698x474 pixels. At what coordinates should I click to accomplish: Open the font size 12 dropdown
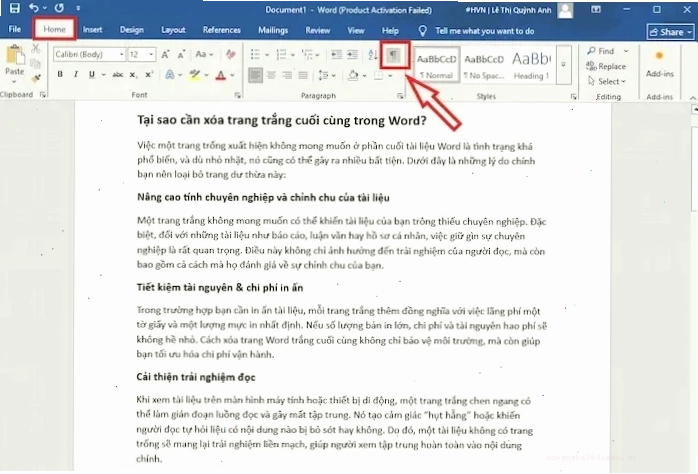(151, 54)
